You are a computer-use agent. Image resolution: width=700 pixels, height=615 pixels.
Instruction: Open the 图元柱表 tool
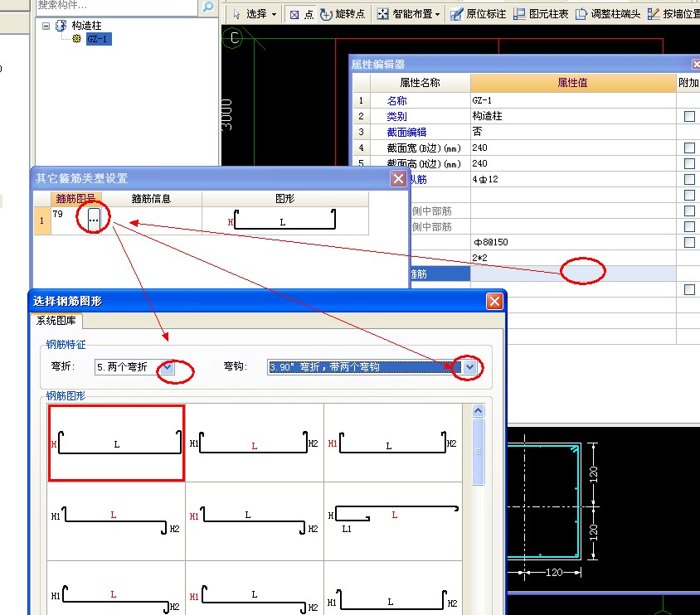(541, 14)
